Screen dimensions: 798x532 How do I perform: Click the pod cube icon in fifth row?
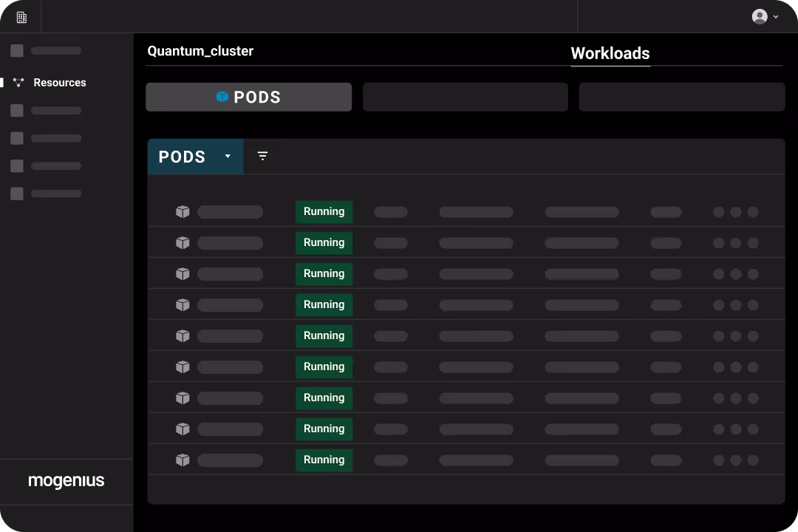[x=183, y=336]
